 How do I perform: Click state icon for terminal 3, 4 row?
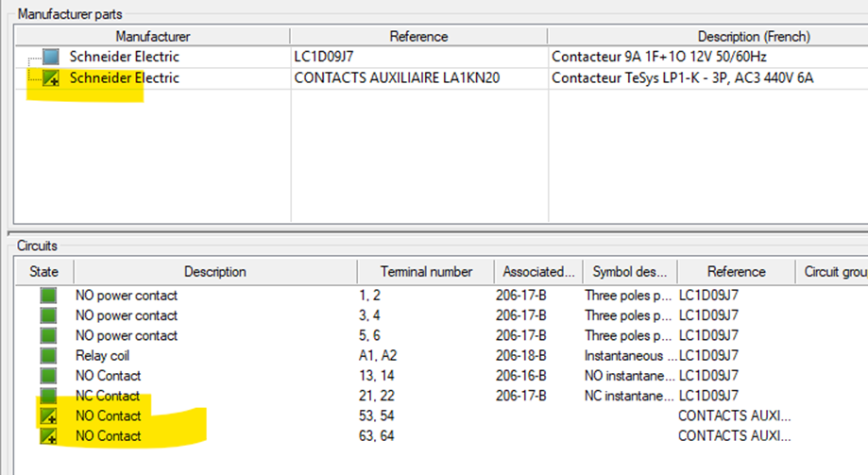point(47,315)
